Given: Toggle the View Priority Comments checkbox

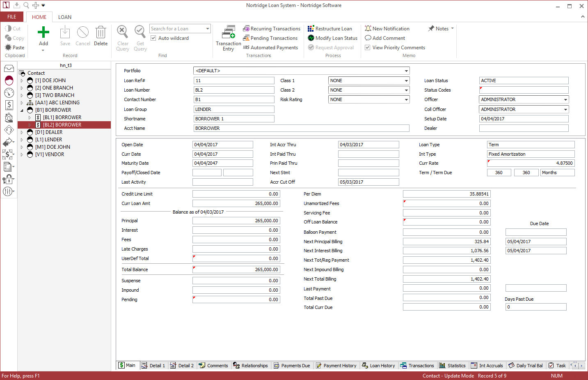Looking at the screenshot, I should (368, 48).
